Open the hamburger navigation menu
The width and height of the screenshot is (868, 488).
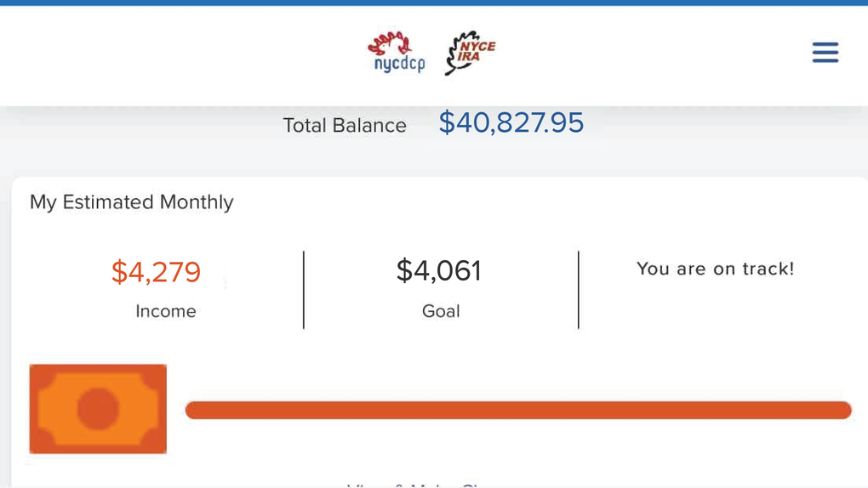coord(825,53)
